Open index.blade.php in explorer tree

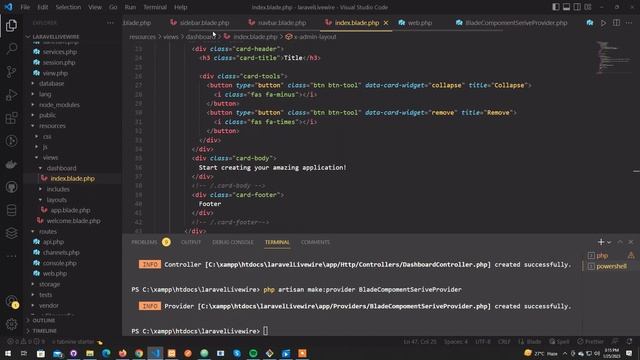point(72,178)
